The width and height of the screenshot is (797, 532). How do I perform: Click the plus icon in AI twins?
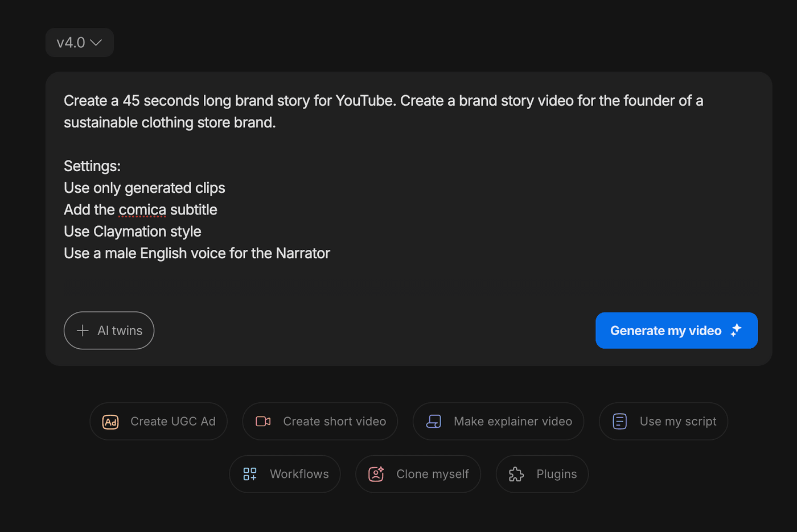[83, 331]
